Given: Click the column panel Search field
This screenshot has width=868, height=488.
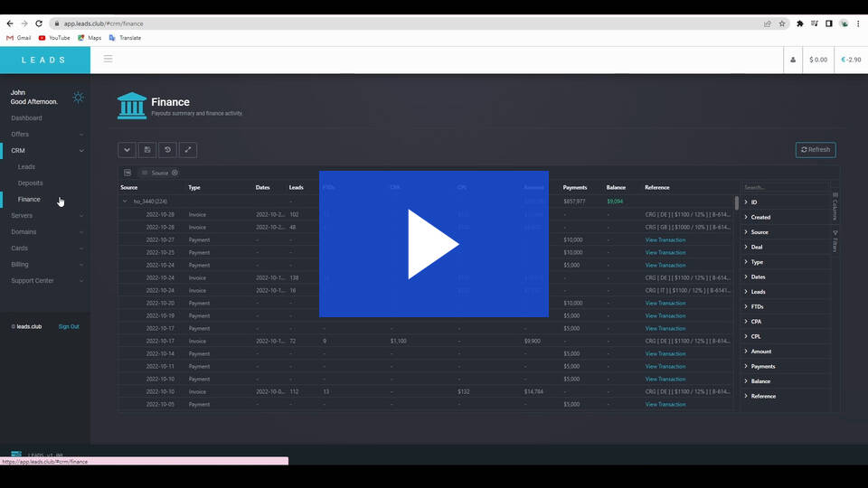Looking at the screenshot, I should pos(786,188).
